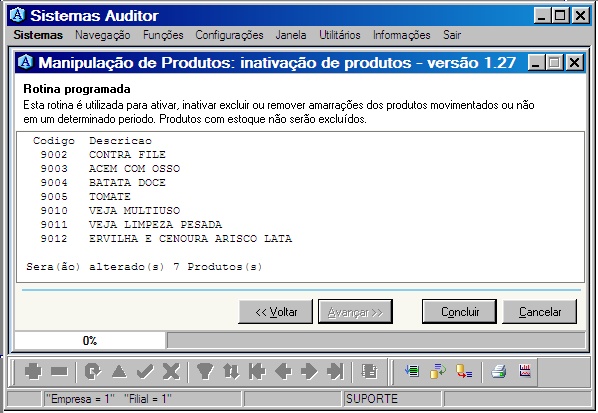Click the green list arrow toolbar icon
Screen dimensions: 598x413
click(x=412, y=371)
